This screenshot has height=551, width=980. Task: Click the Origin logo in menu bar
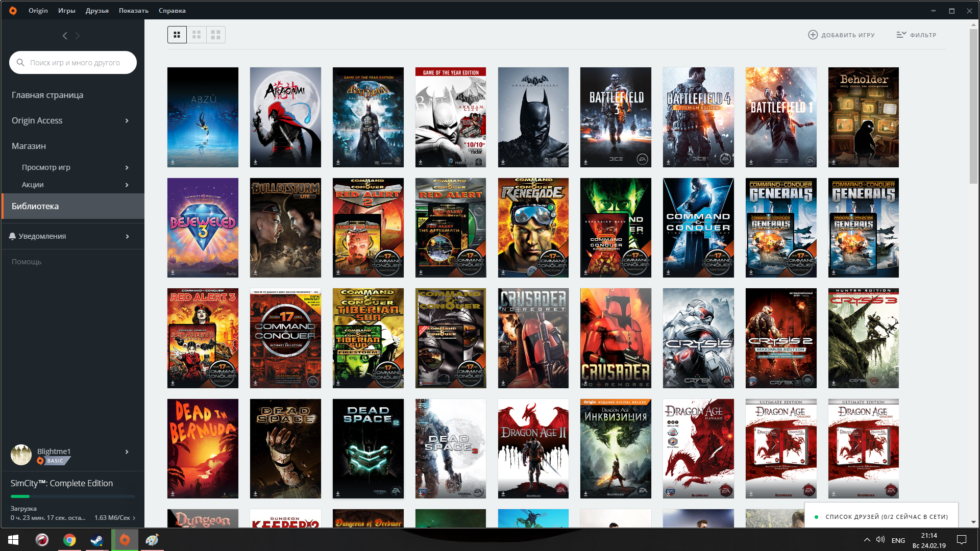13,10
